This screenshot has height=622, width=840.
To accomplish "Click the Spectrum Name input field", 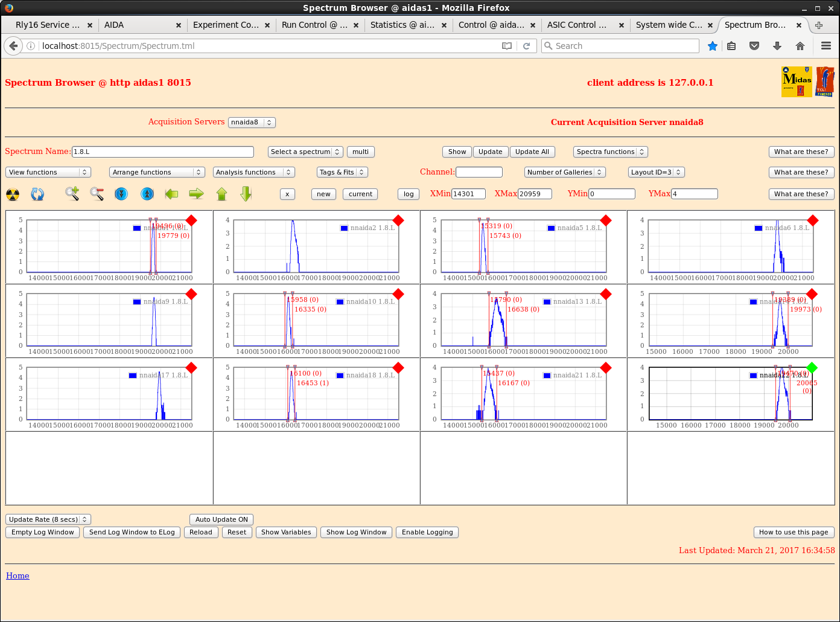I will tap(163, 152).
